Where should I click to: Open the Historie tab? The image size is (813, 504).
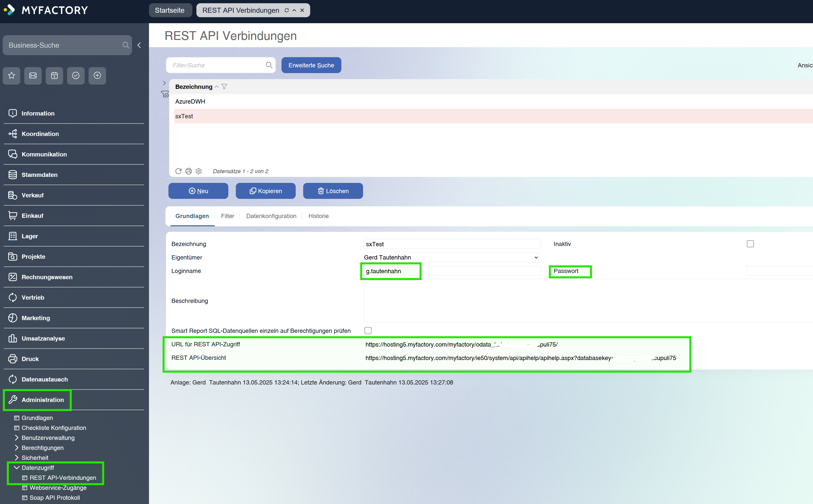pyautogui.click(x=318, y=216)
